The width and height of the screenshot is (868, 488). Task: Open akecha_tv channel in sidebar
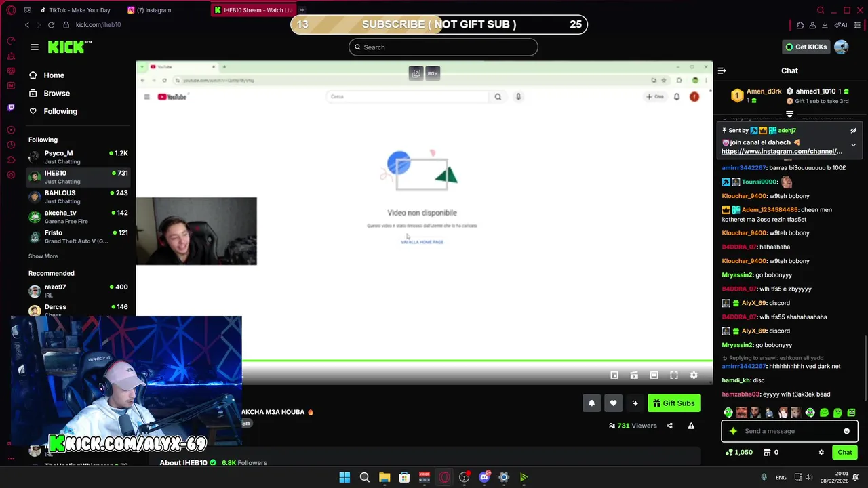78,217
